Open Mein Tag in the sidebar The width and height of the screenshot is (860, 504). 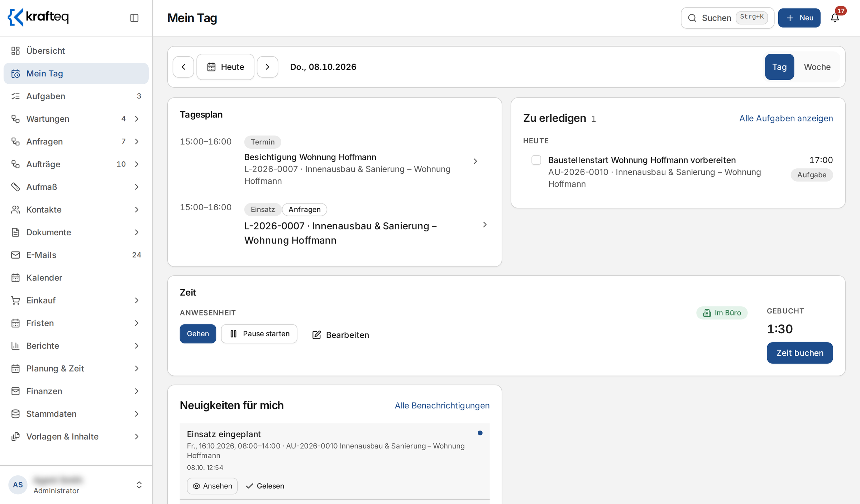76,73
